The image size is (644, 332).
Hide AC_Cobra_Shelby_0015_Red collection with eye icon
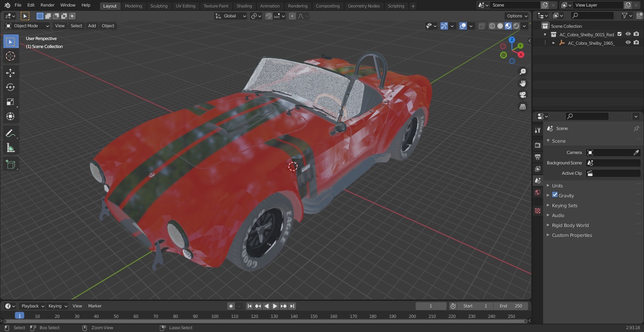[628, 34]
